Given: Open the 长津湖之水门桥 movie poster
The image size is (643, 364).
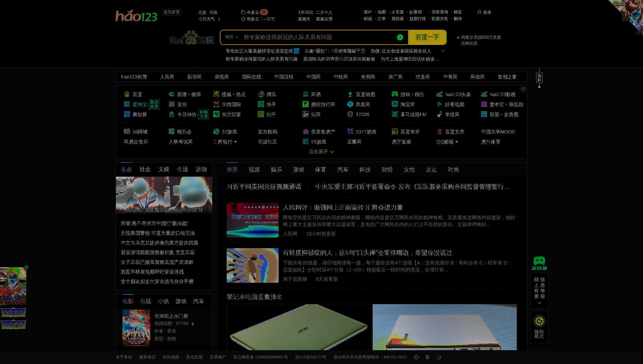Looking at the screenshot, I should point(136,328).
